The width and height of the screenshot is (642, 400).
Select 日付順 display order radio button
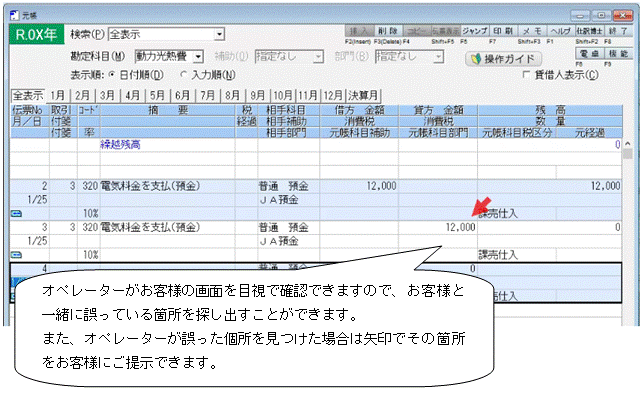(112, 75)
